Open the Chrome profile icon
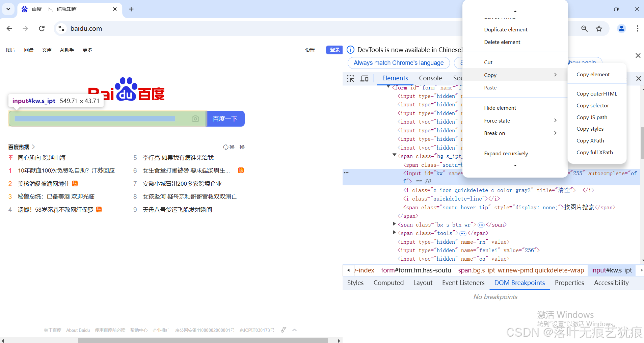Screen dimensions: 644x343 tap(621, 29)
